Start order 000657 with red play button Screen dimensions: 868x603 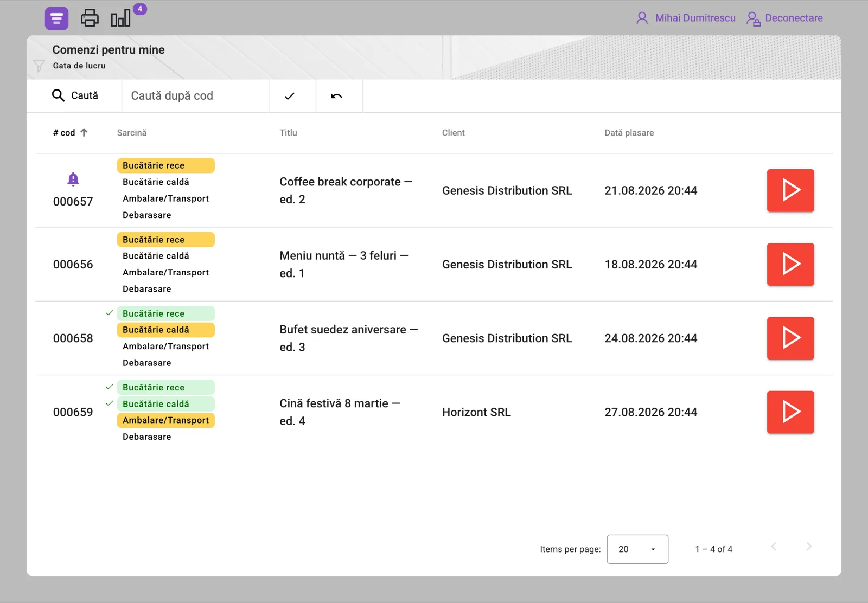tap(790, 190)
